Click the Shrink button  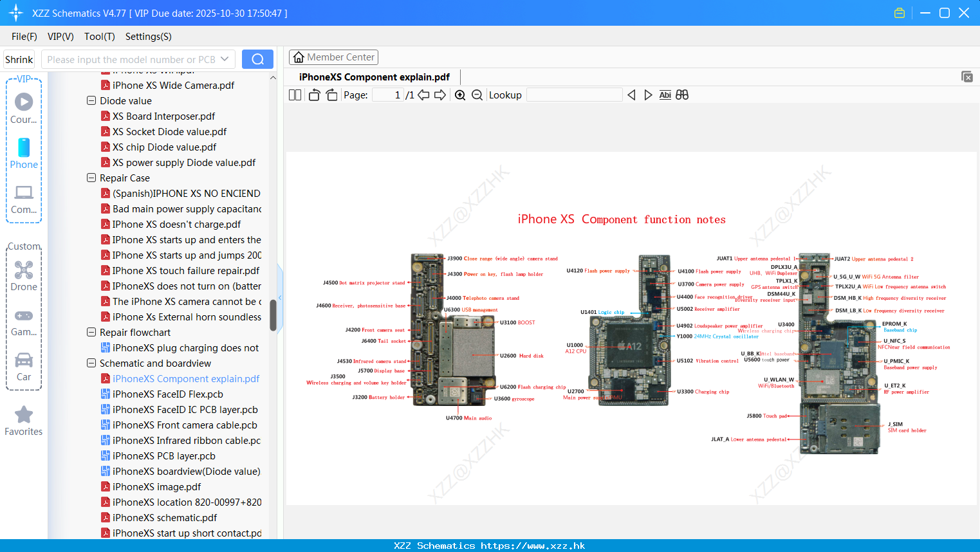point(19,59)
